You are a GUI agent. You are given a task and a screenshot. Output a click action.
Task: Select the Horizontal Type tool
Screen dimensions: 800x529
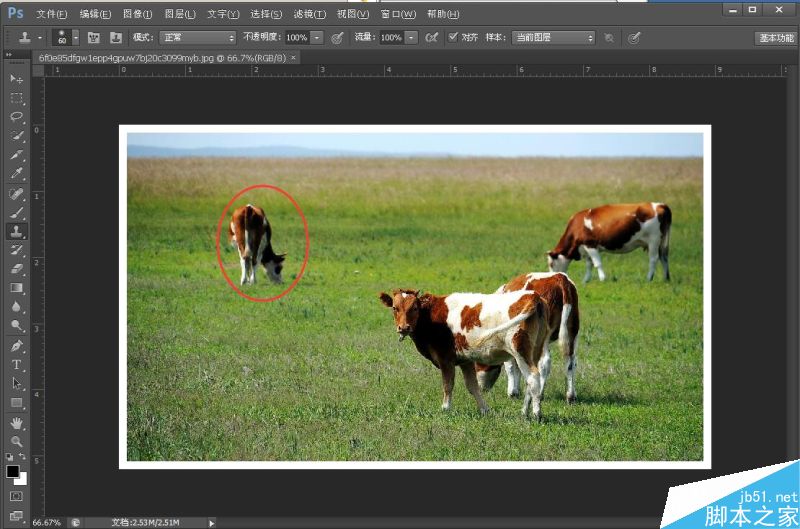tap(16, 365)
